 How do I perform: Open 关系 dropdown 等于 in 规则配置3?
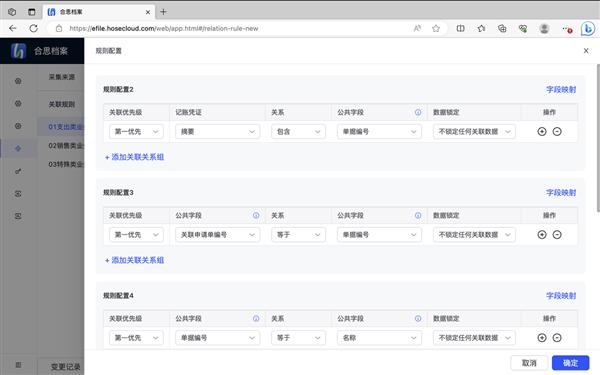(298, 235)
